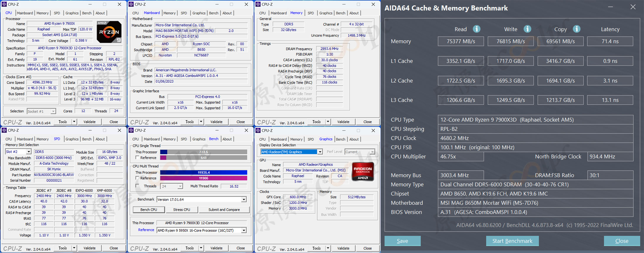The image size is (644, 253).
Task: Open the Slot #2 memory slot dropdown
Action: click(29, 152)
